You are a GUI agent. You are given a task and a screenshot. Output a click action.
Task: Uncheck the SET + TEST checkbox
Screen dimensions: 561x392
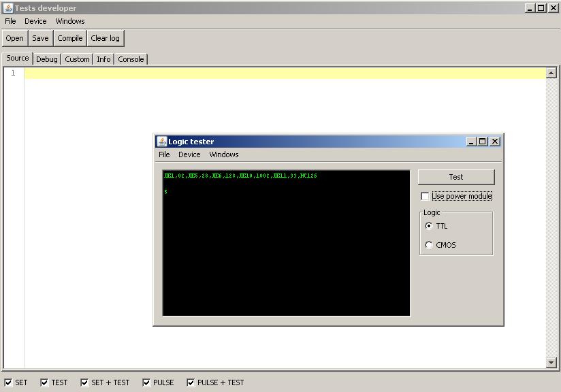pyautogui.click(x=85, y=382)
